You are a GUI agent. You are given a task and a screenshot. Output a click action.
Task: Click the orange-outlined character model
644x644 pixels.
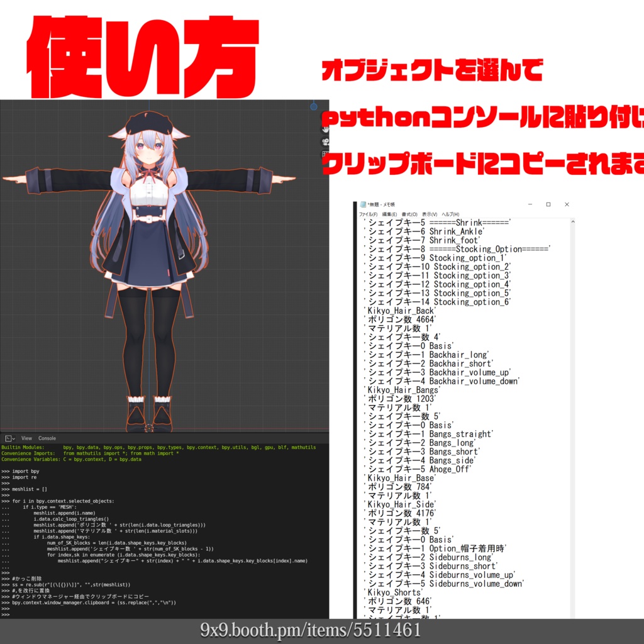(x=151, y=252)
